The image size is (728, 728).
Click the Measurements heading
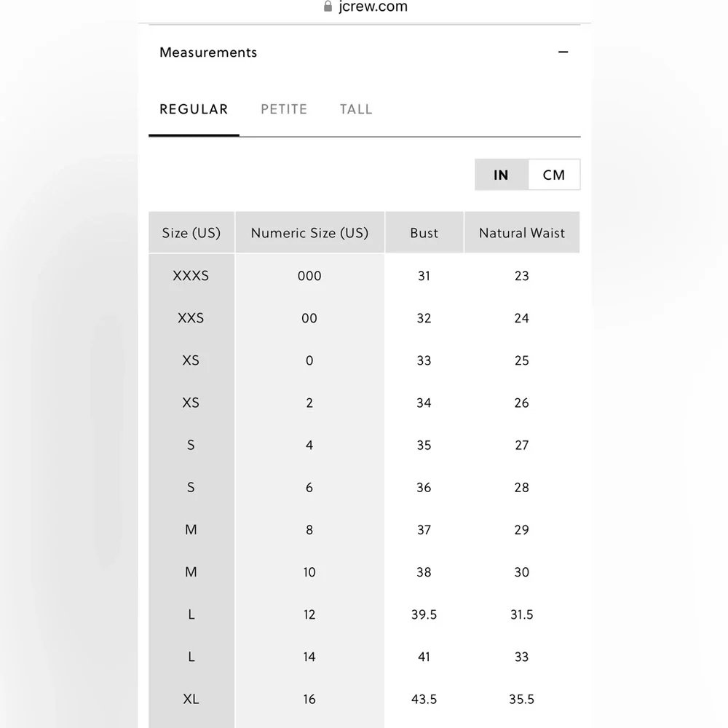pos(208,52)
